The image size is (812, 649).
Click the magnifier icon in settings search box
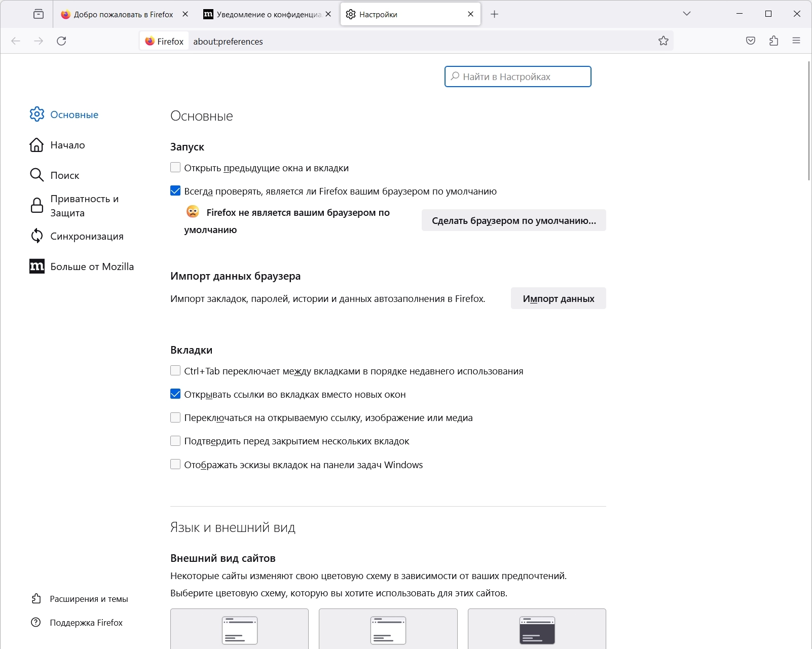pos(455,77)
